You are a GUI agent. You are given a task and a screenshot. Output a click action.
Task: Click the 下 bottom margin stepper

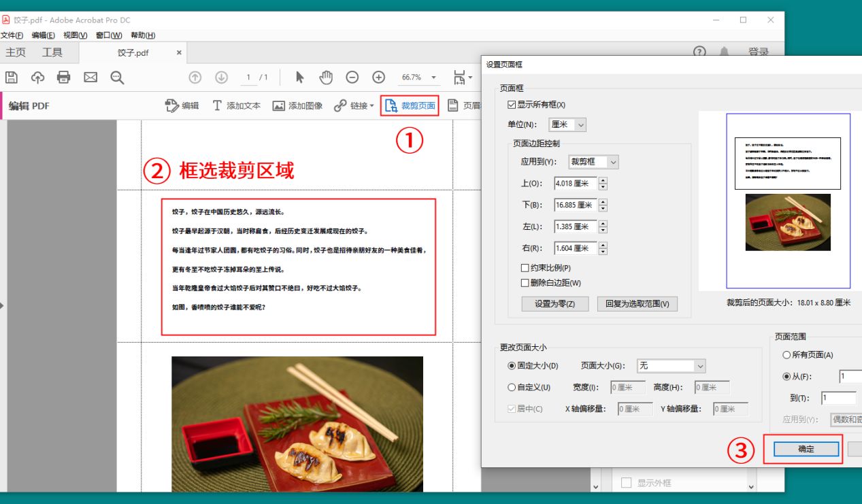coord(603,205)
